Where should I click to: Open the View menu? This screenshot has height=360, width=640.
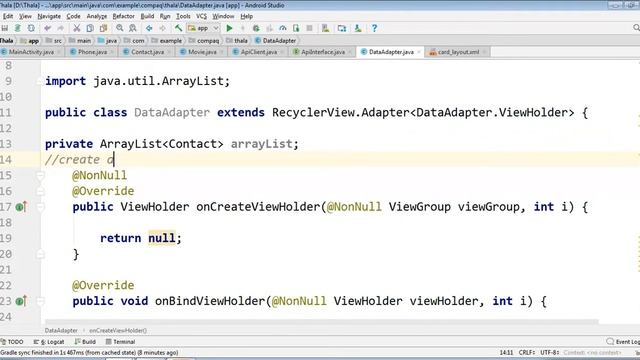[25, 16]
